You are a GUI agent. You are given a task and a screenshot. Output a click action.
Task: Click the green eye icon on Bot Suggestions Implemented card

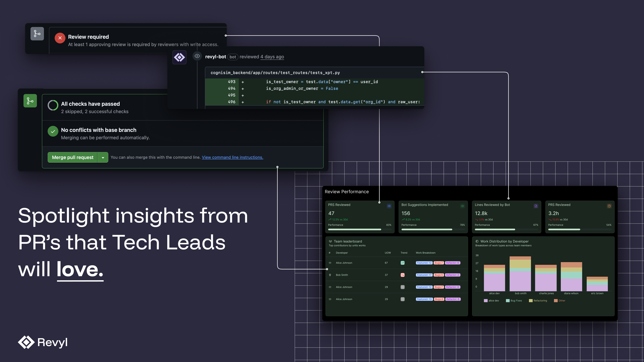tap(463, 206)
